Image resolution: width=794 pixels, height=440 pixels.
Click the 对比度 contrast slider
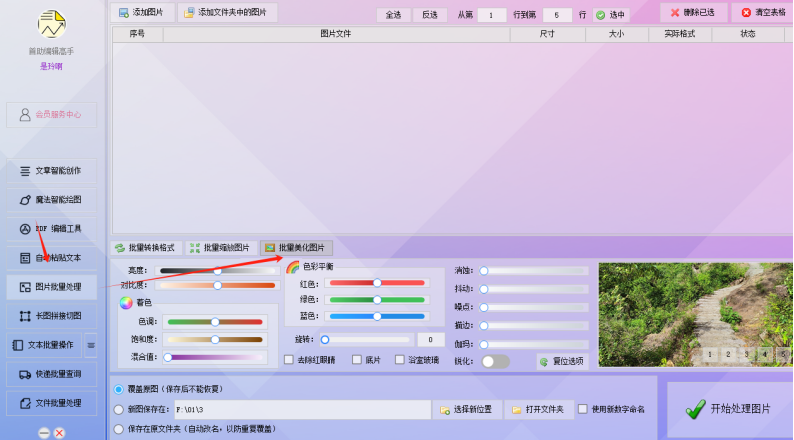217,286
